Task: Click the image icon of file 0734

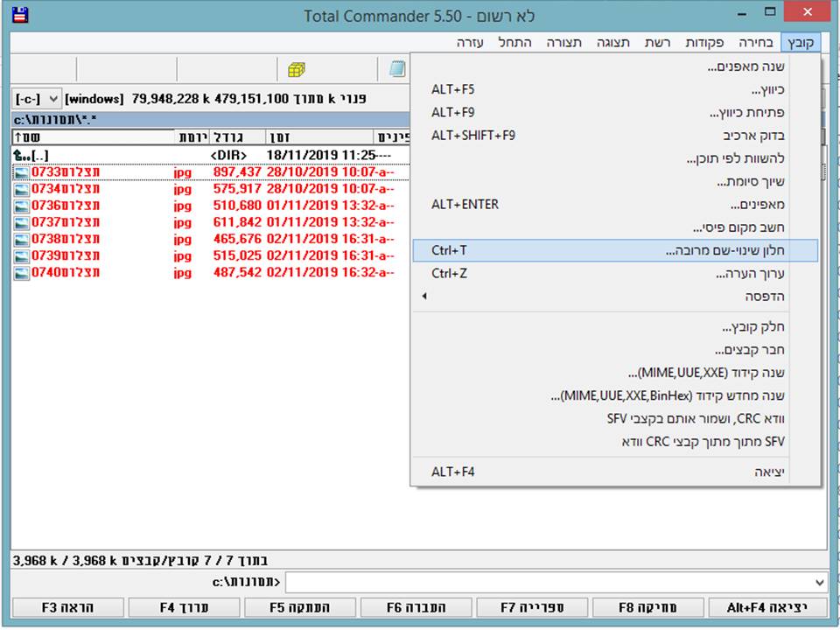Action: (x=21, y=189)
